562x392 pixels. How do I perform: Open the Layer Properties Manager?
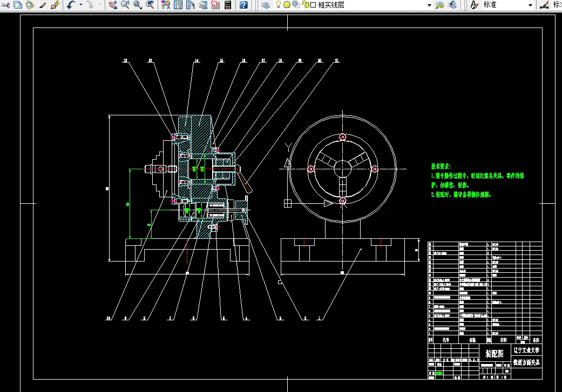tap(265, 5)
